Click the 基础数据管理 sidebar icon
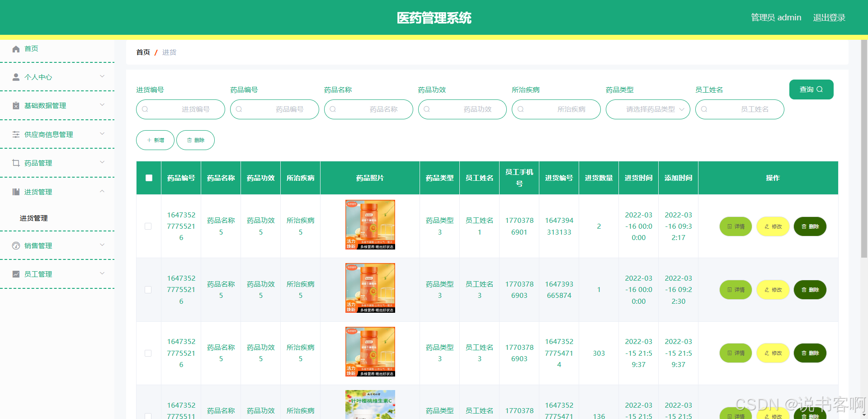Image resolution: width=868 pixels, height=419 pixels. (x=16, y=105)
